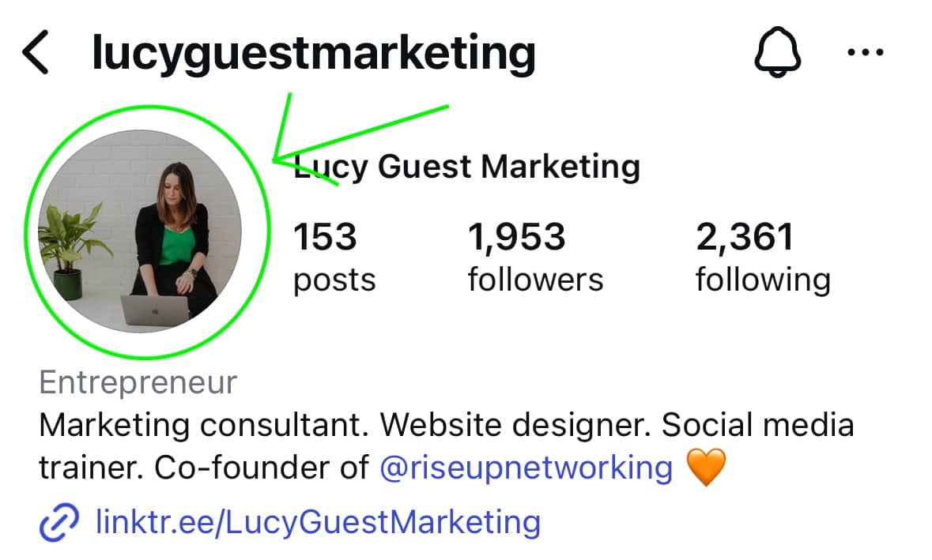Tap the word 'following' under 2,361

coord(763,280)
